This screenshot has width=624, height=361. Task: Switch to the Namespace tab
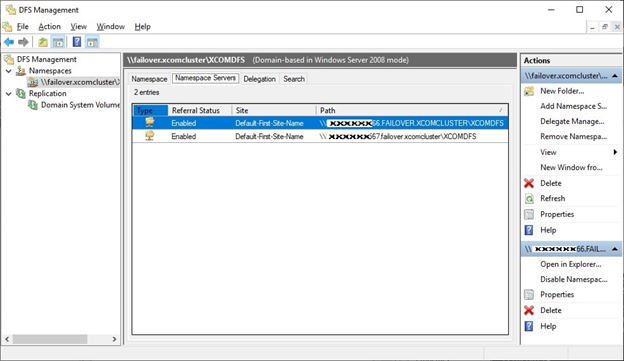[x=149, y=79]
